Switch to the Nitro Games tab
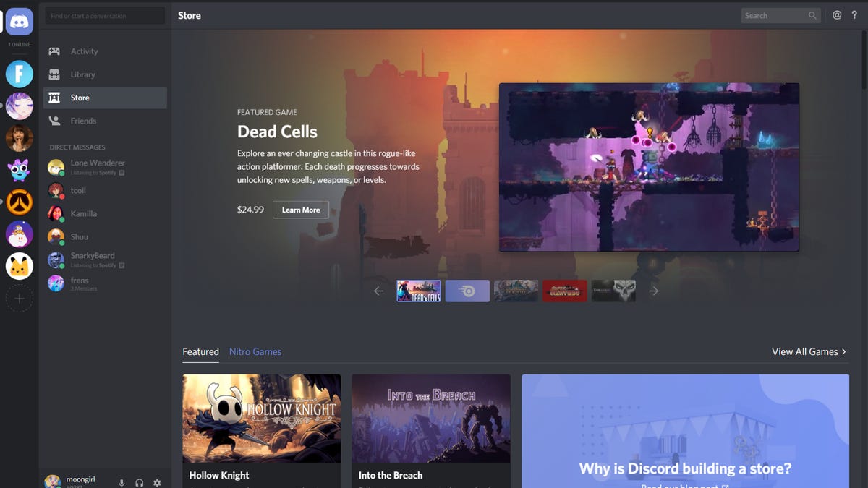This screenshot has height=488, width=868. [255, 352]
